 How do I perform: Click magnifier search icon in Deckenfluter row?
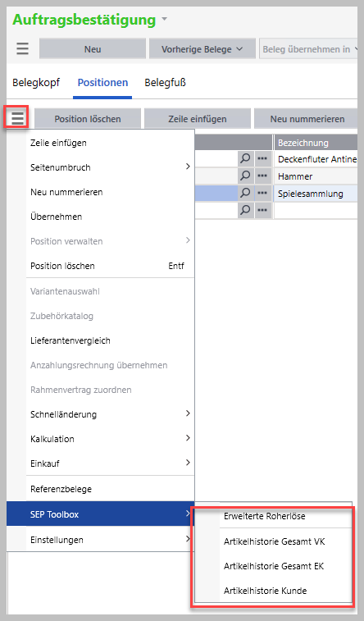tap(245, 159)
